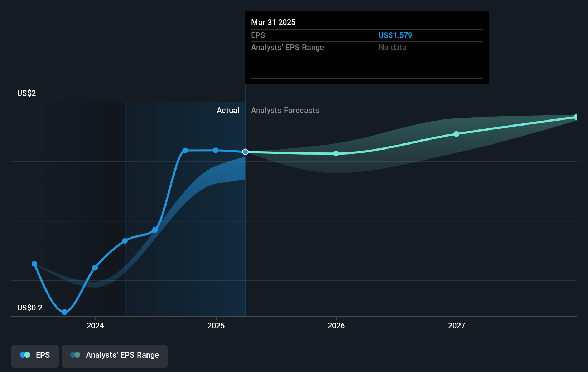Viewport: 588px width, 372px height.
Task: Click the 'Mar 31 2025' tooltip date
Action: [273, 22]
